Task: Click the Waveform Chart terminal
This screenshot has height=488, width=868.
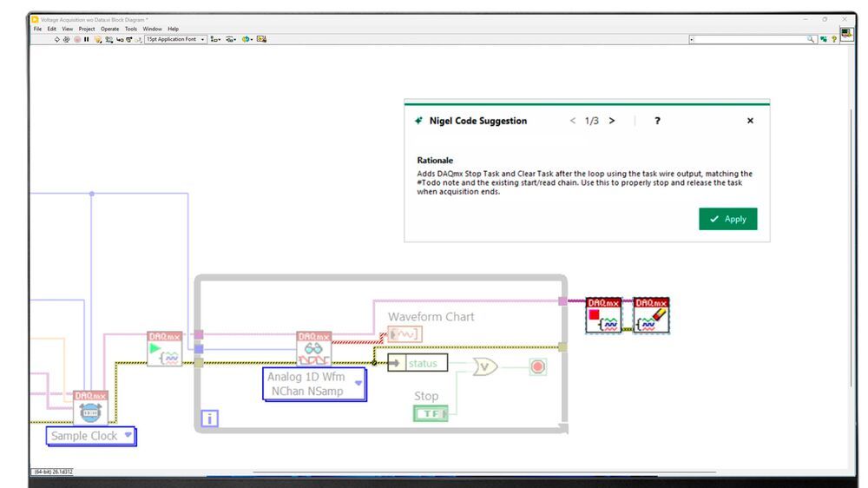Action: [404, 334]
